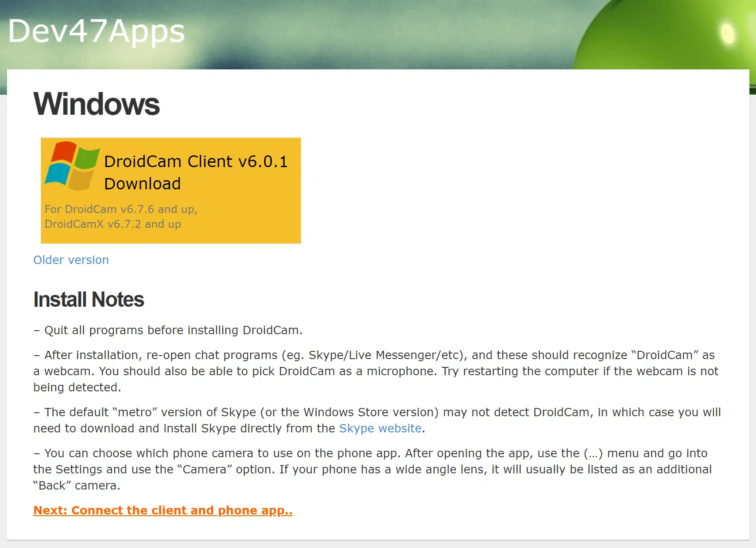Screen dimensions: 756x548
Task: Follow the Skype website link
Action: point(380,428)
